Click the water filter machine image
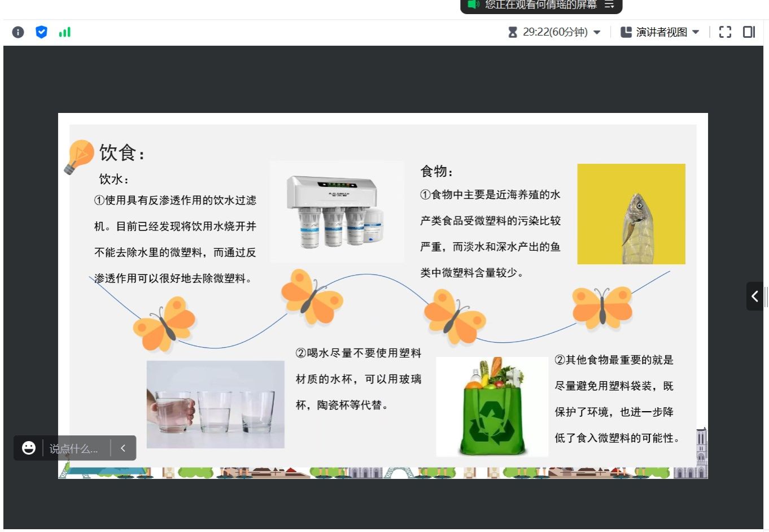This screenshot has height=532, width=769. [337, 211]
